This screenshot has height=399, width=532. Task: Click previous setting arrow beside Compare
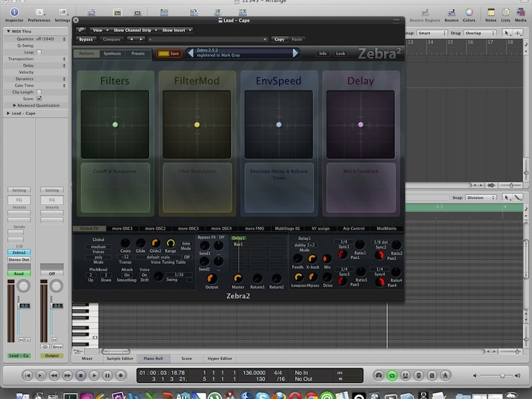[132, 39]
